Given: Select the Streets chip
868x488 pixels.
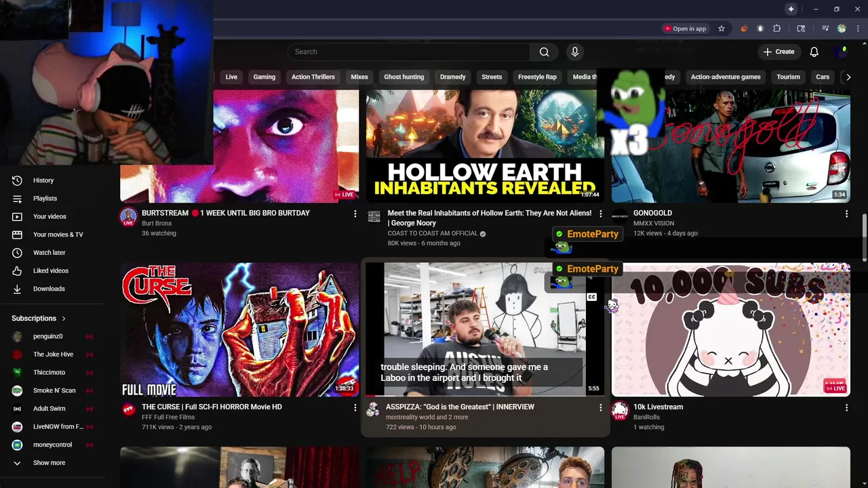Looking at the screenshot, I should click(492, 77).
